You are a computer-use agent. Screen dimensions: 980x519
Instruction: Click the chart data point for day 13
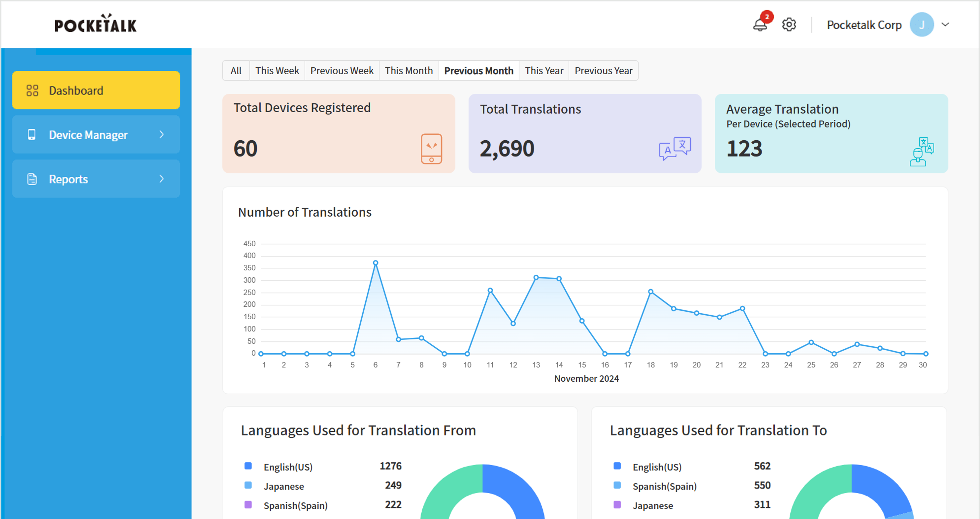[536, 277]
